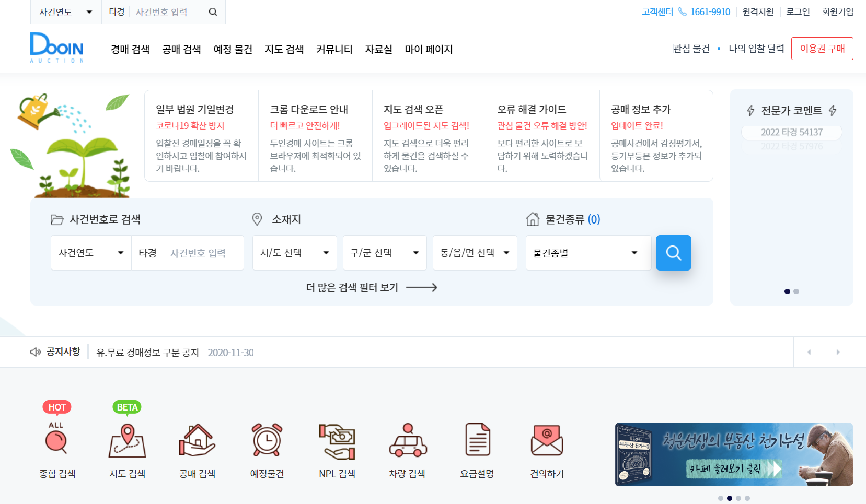
Task: Open the 마이 페이지 menu
Action: click(x=429, y=49)
